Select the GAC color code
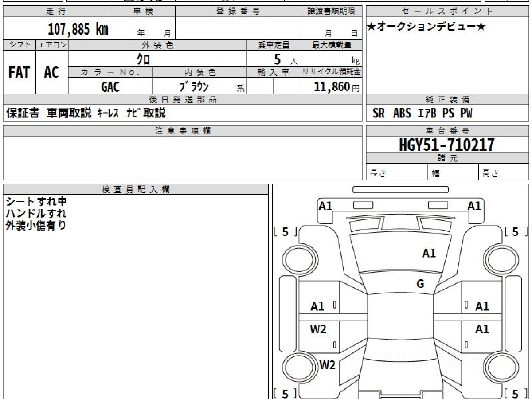This screenshot has width=532, height=399. coord(110,86)
